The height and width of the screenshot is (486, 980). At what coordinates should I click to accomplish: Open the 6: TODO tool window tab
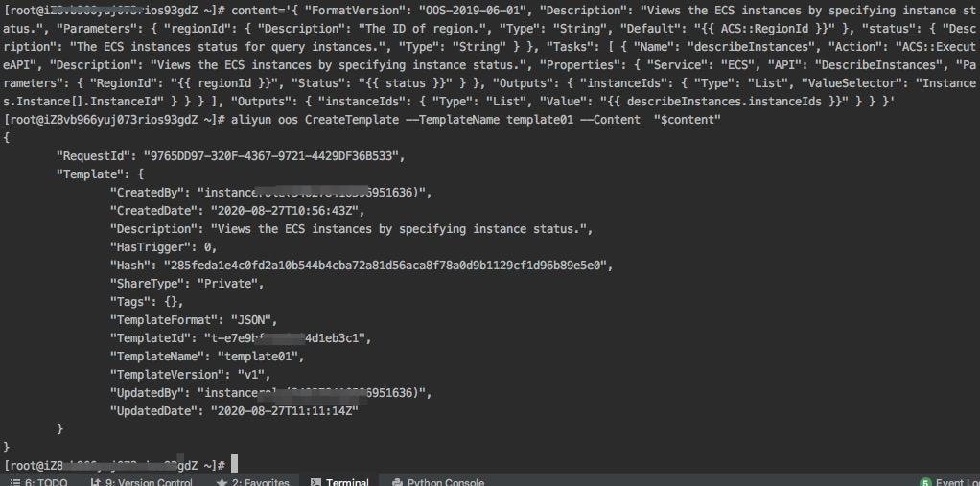click(38, 482)
